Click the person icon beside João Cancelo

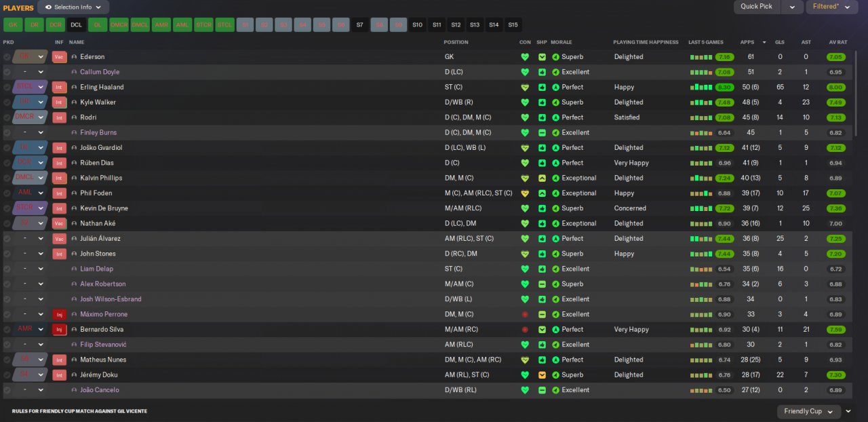coord(74,390)
